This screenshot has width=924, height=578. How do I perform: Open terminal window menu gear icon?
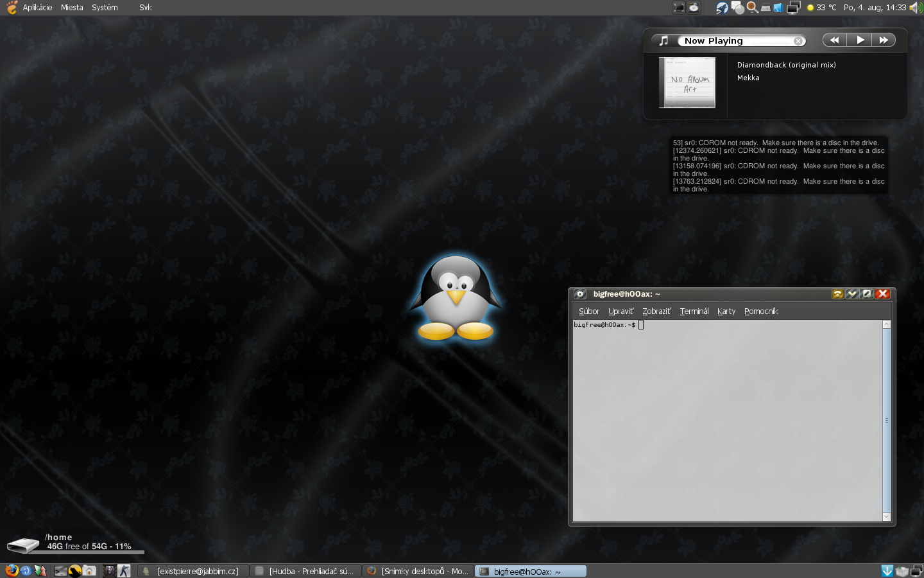[580, 294]
